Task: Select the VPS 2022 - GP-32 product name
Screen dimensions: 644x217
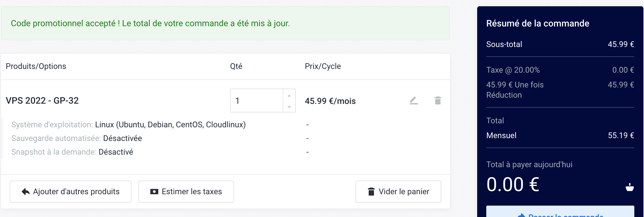Action: [x=42, y=101]
